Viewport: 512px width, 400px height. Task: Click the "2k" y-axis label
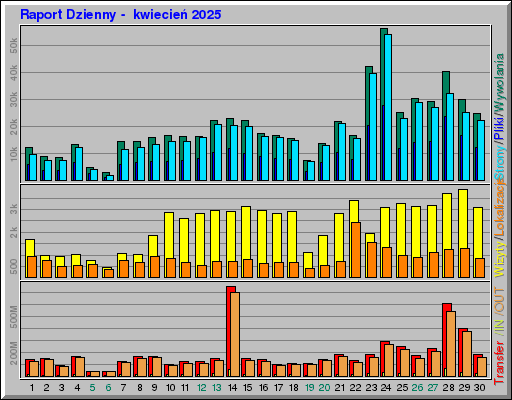pyautogui.click(x=14, y=232)
